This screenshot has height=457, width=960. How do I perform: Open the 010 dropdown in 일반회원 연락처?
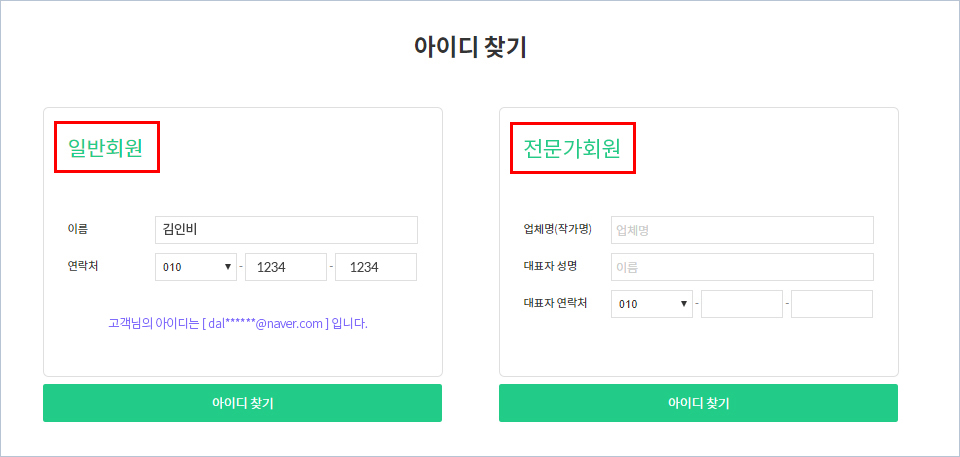click(x=196, y=267)
